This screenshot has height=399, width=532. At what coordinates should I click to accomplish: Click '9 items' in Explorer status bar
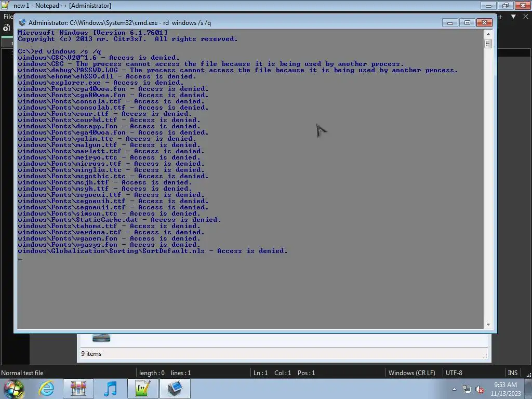coord(91,353)
